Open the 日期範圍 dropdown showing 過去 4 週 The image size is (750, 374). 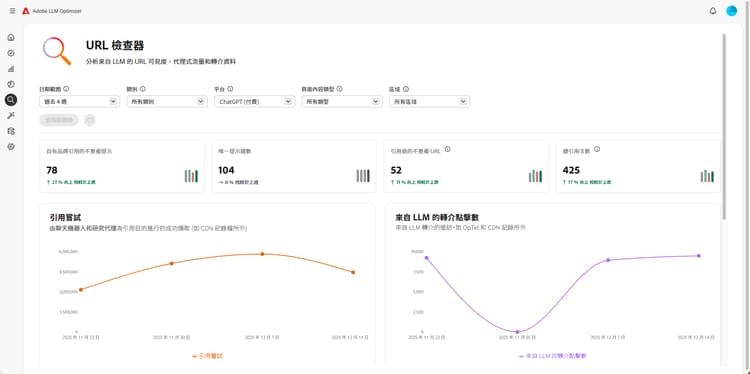click(79, 101)
